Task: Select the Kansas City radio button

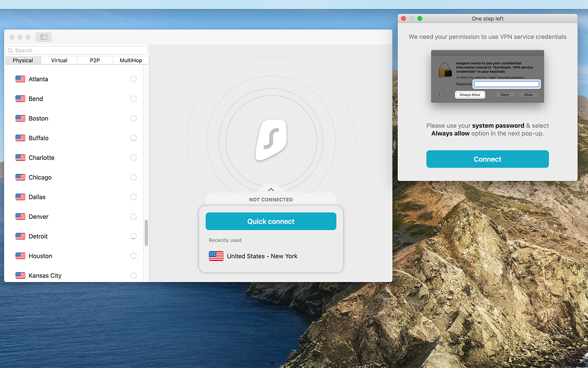Action: 133,276
